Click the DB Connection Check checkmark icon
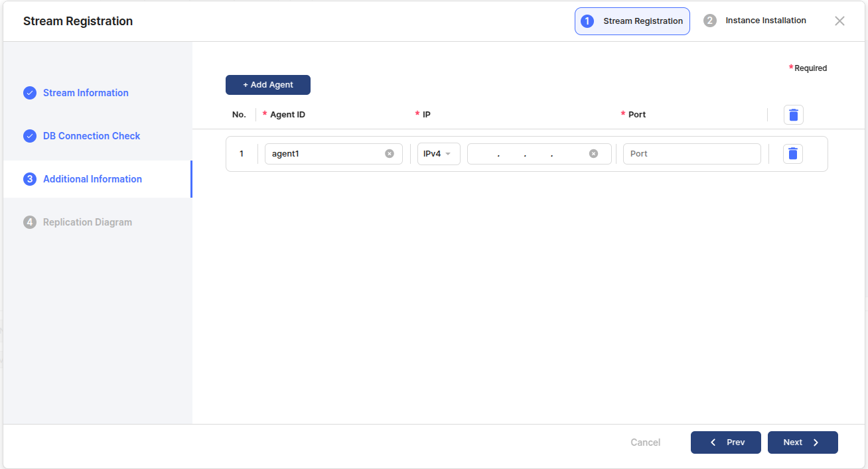 pos(30,136)
